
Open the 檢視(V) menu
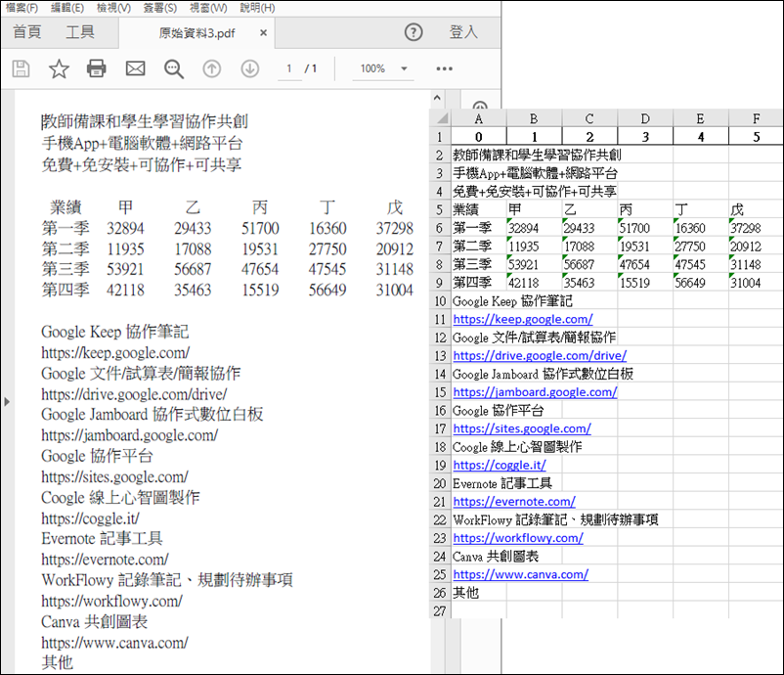click(x=113, y=8)
